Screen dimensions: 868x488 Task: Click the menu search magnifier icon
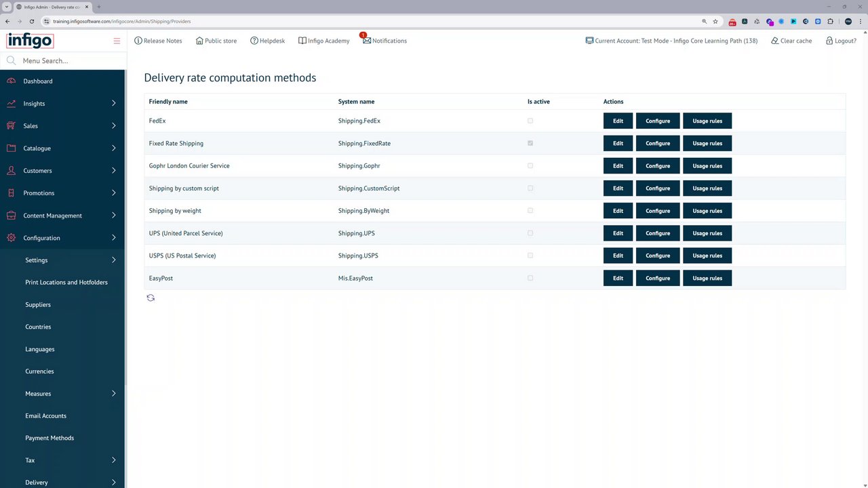(11, 60)
